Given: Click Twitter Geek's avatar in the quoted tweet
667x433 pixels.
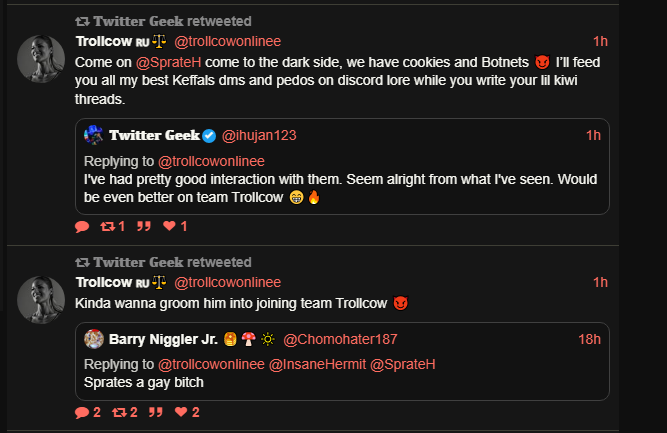Looking at the screenshot, I should coord(94,135).
